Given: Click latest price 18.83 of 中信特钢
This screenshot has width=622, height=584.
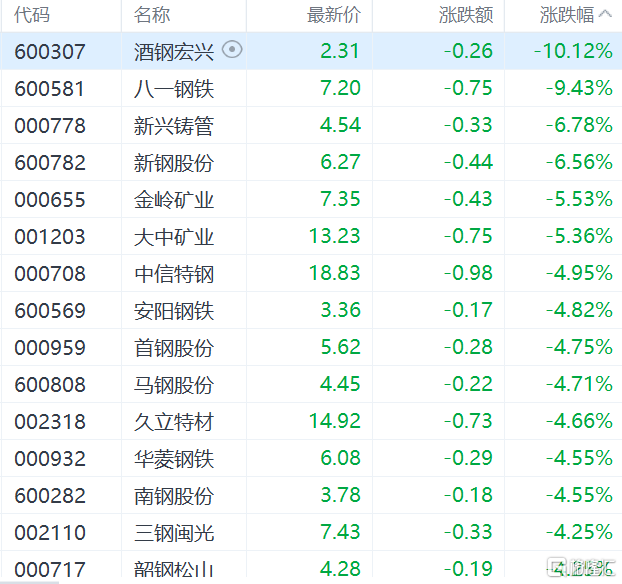Looking at the screenshot, I should pyautogui.click(x=335, y=273).
